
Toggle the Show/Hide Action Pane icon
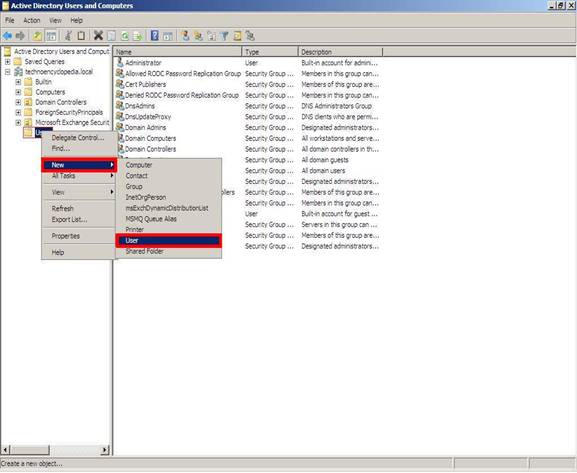(x=168, y=36)
